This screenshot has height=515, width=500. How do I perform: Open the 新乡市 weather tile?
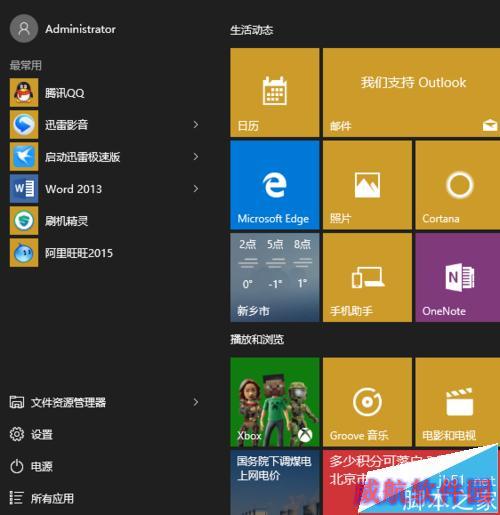point(275,278)
